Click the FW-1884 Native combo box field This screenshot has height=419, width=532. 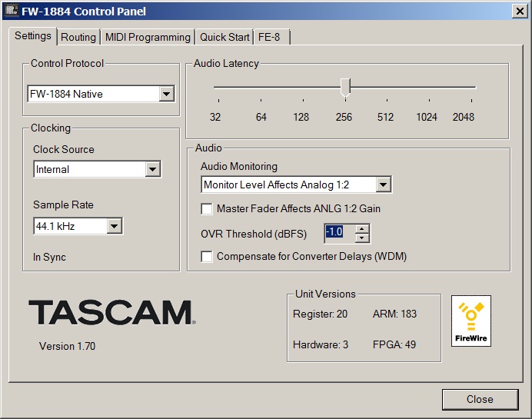(101, 94)
